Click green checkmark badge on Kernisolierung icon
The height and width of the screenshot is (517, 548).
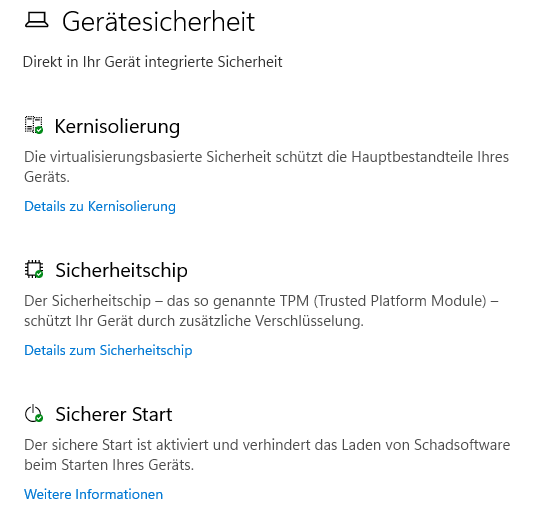coord(39,130)
